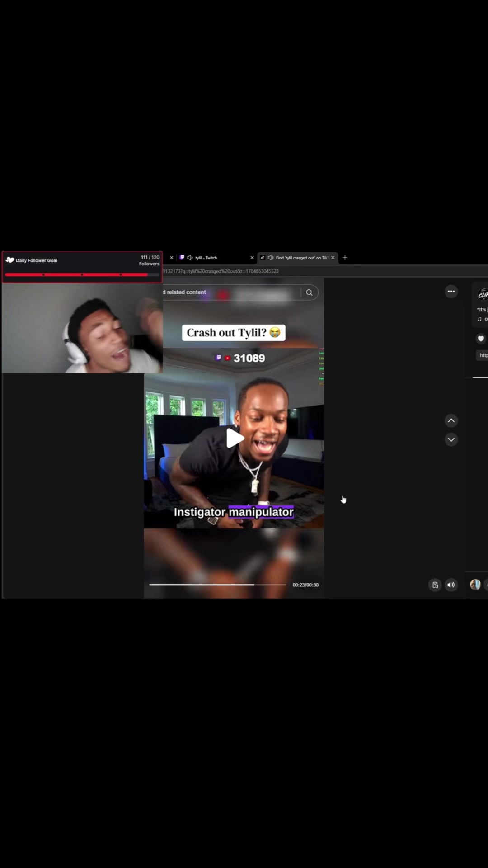The image size is (488, 868).
Task: Close the TikTok search results tab
Action: coord(333,258)
